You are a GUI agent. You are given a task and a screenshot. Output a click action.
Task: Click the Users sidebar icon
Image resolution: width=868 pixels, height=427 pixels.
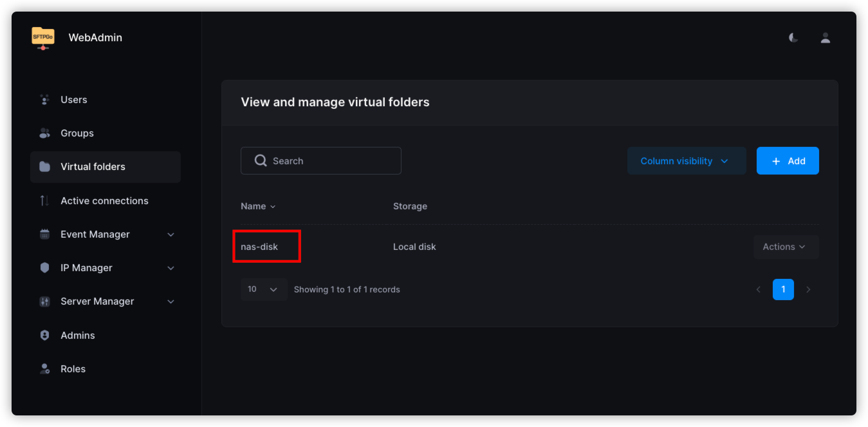[44, 100]
